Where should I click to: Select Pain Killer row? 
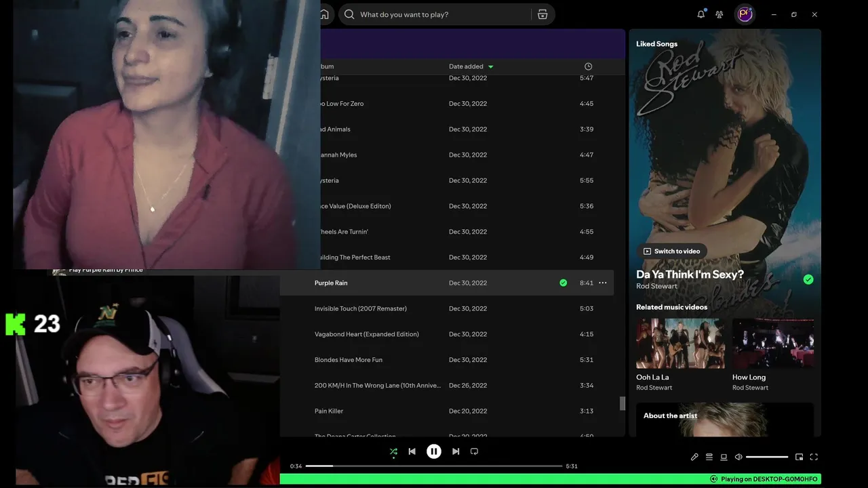tap(448, 411)
